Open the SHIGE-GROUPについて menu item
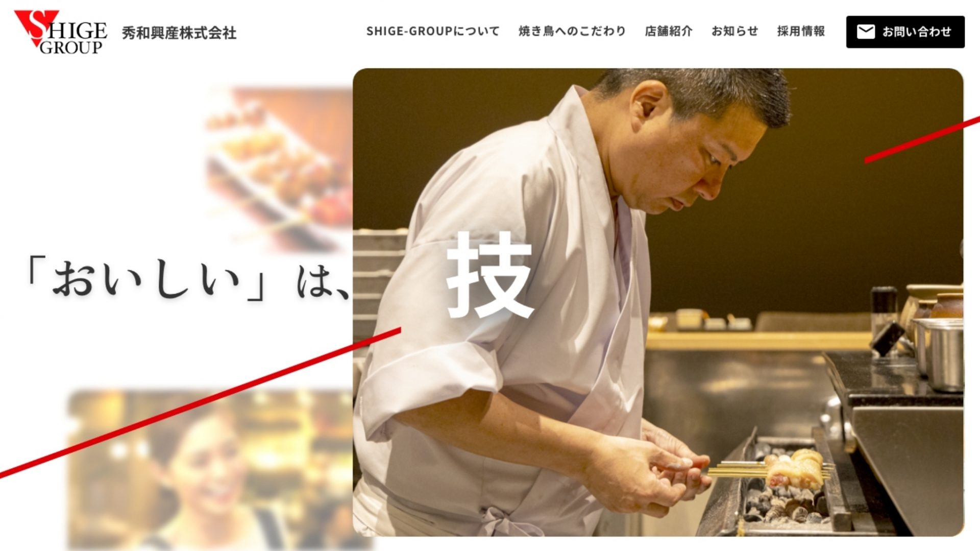This screenshot has width=980, height=551. [433, 31]
